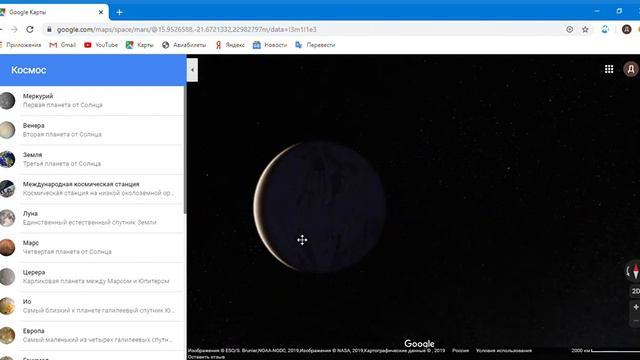Click the Условия использования link
Image resolution: width=640 pixels, height=360 pixels.
click(504, 350)
